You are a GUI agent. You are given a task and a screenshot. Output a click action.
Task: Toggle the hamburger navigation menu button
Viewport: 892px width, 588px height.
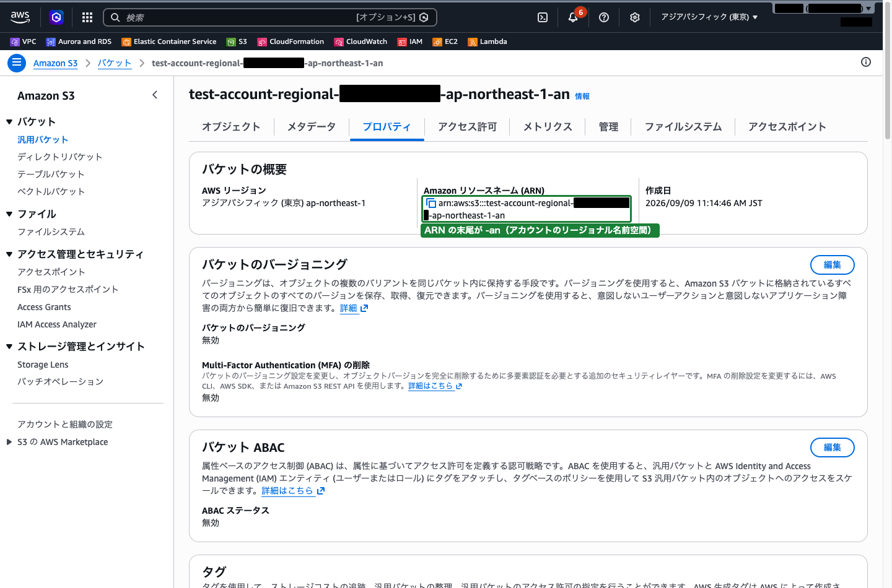pyautogui.click(x=17, y=63)
